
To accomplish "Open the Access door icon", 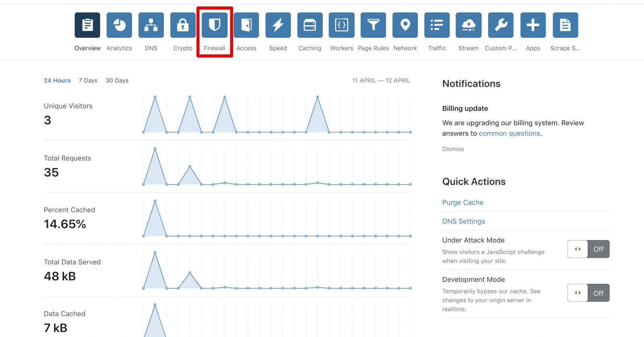I will (246, 25).
